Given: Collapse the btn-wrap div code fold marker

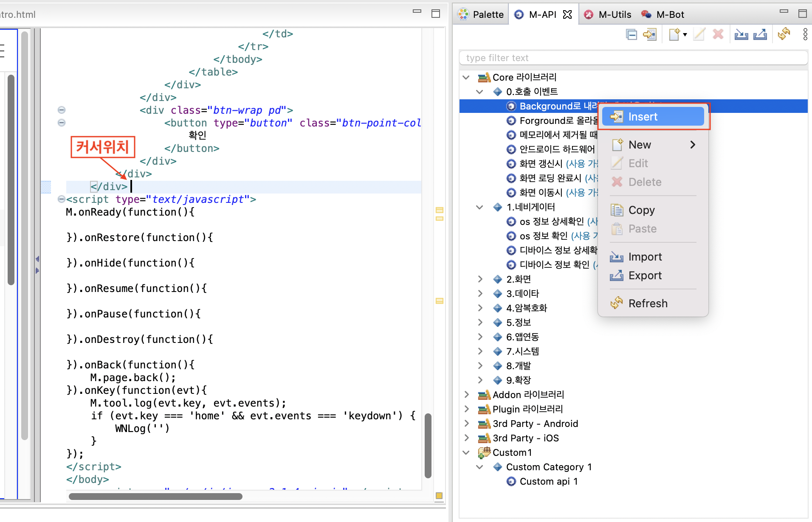Looking at the screenshot, I should coord(61,110).
